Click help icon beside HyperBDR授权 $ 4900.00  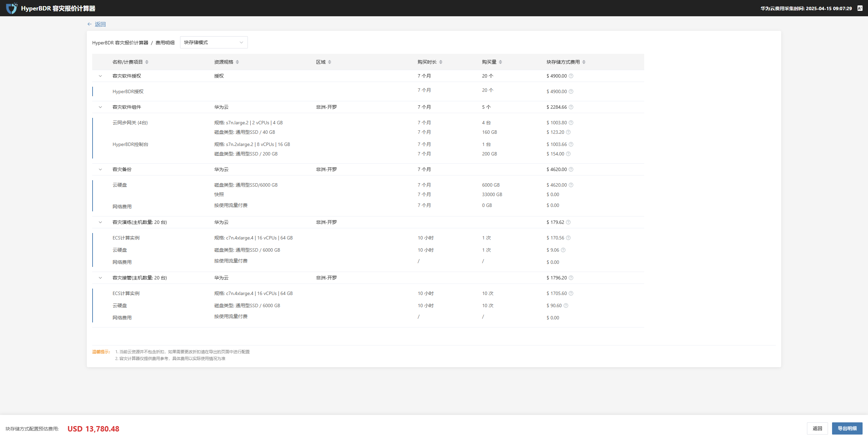coord(571,91)
